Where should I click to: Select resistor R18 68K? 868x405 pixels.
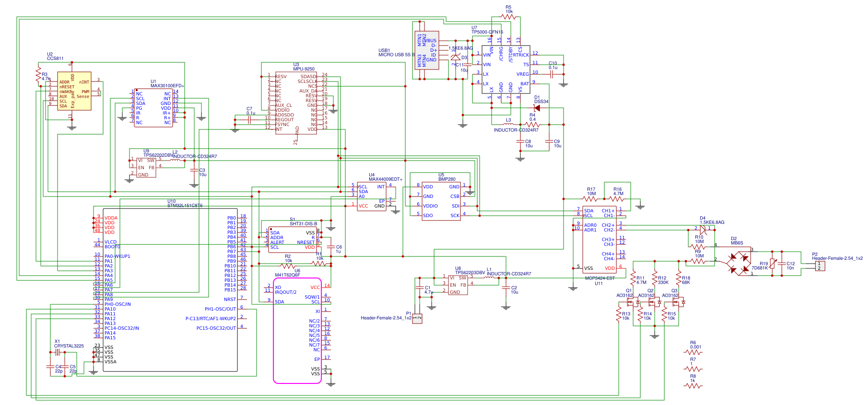(679, 278)
